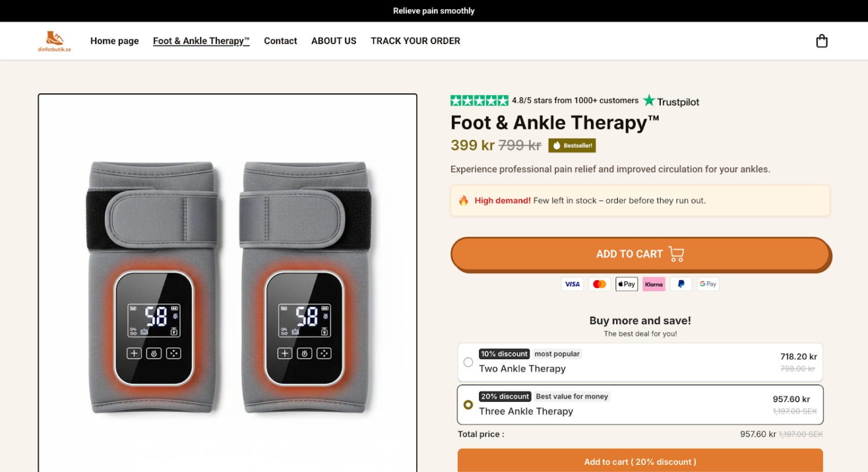
Task: Open the Contact menu item
Action: [280, 41]
